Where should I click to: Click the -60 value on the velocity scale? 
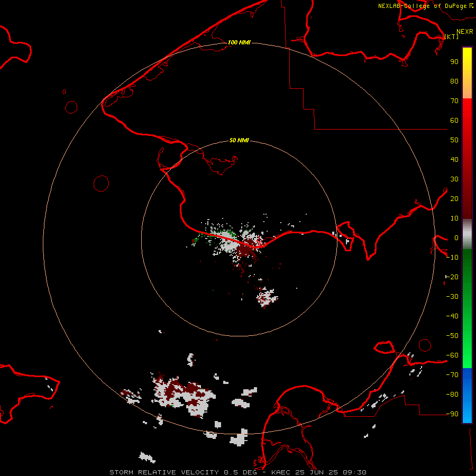click(x=452, y=355)
